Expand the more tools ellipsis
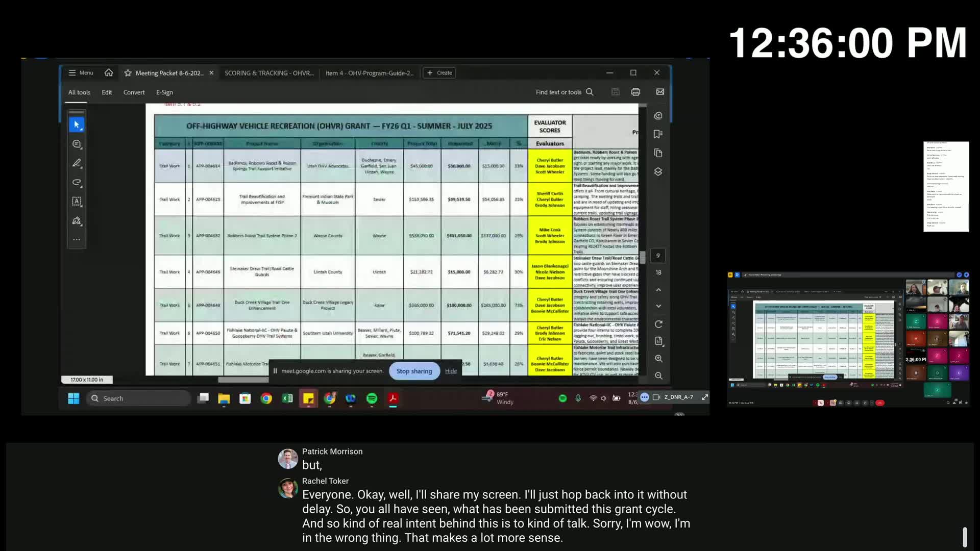The height and width of the screenshot is (551, 980). tap(77, 239)
